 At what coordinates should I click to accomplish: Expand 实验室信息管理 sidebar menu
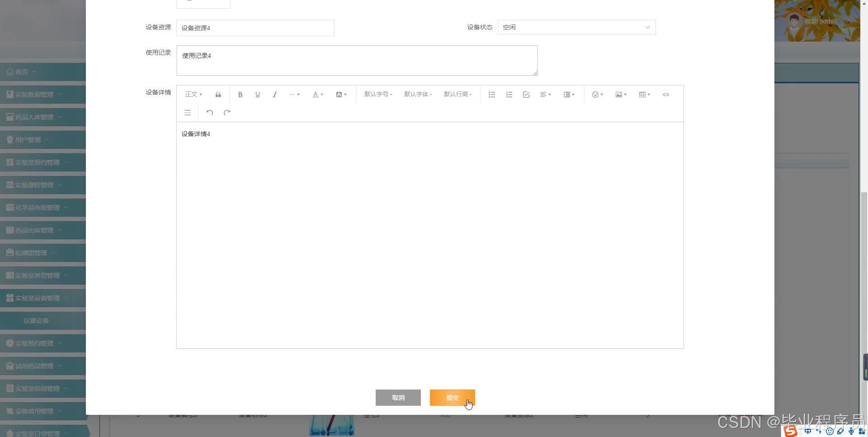[43, 389]
